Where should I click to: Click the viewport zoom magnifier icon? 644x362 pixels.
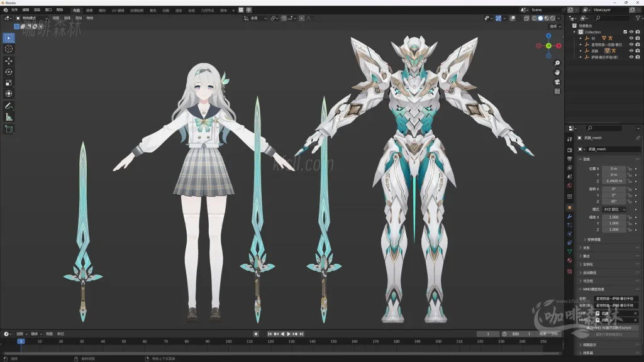[557, 63]
